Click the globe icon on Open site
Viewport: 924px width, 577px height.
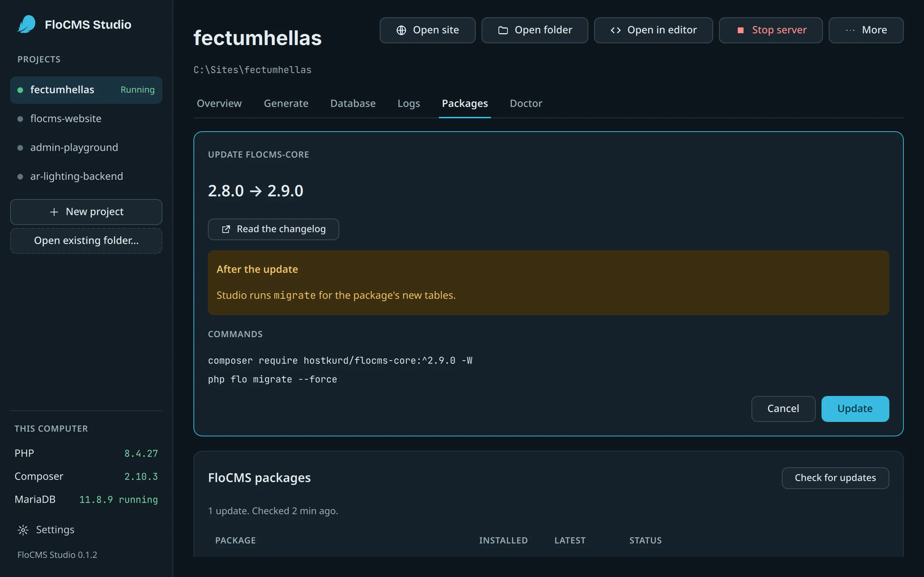[401, 30]
